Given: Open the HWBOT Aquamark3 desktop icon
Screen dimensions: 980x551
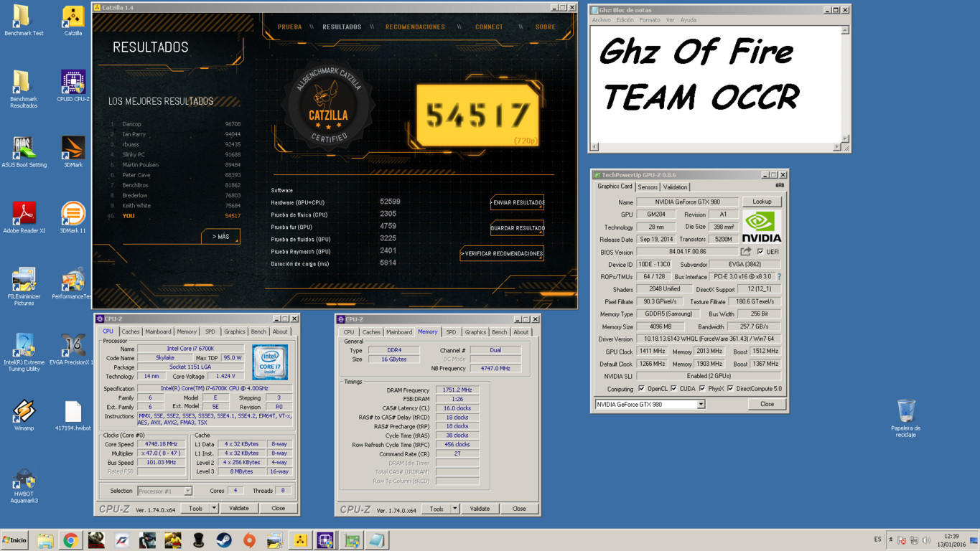Looking at the screenshot, I should point(24,484).
